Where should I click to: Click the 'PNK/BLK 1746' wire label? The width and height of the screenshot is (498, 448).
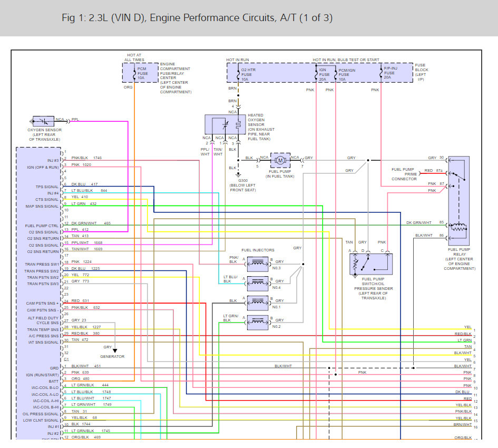pyautogui.click(x=86, y=158)
